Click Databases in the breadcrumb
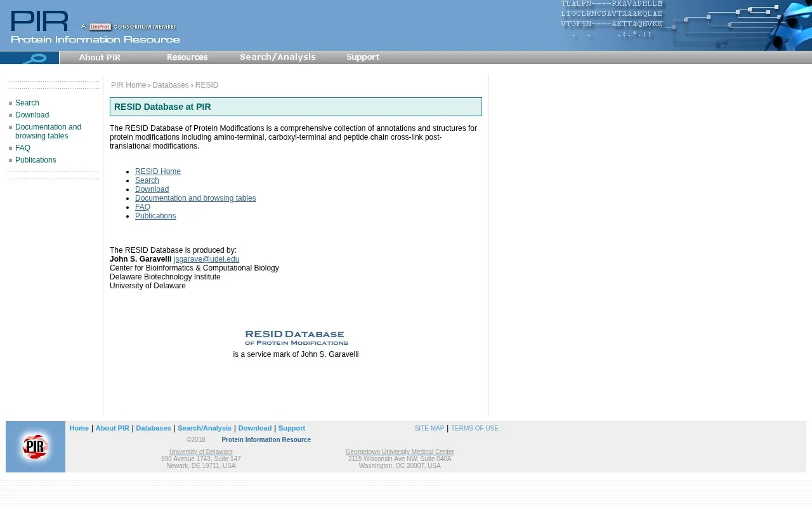Image resolution: width=812 pixels, height=508 pixels. [171, 85]
